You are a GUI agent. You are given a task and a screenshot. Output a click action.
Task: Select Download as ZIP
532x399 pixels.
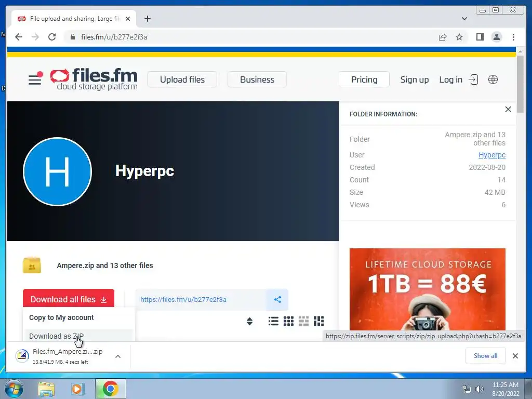(x=56, y=336)
